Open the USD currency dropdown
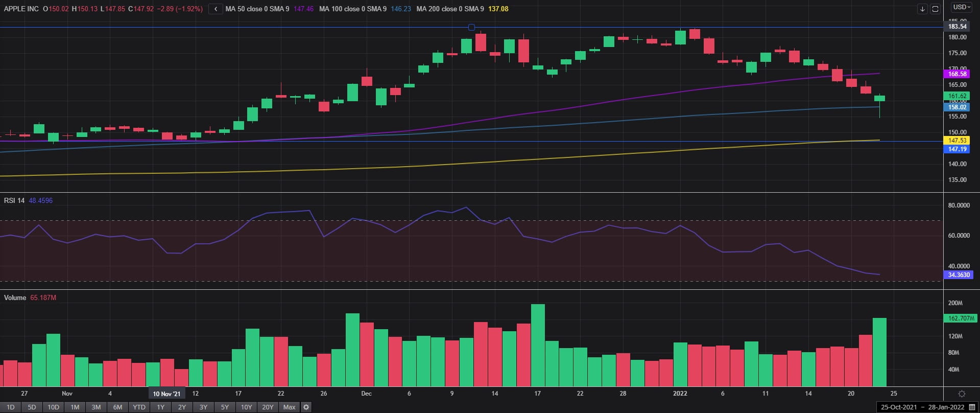Screen dimensions: 980x413 coord(962,7)
